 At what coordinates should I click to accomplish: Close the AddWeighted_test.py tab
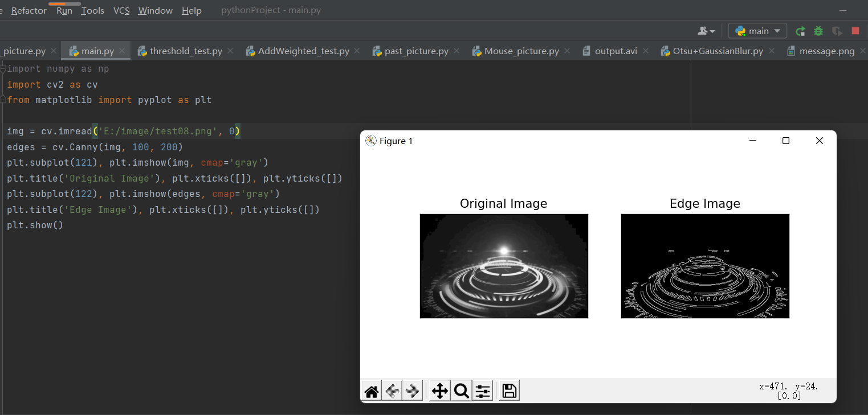click(357, 51)
